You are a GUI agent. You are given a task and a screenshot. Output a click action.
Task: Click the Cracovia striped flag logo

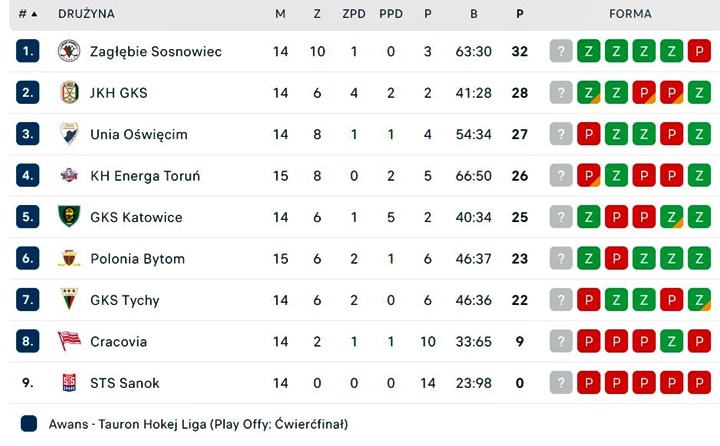click(x=69, y=341)
